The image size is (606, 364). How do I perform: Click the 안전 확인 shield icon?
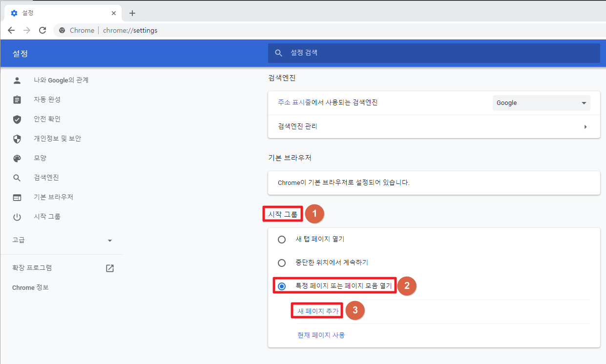coord(18,119)
